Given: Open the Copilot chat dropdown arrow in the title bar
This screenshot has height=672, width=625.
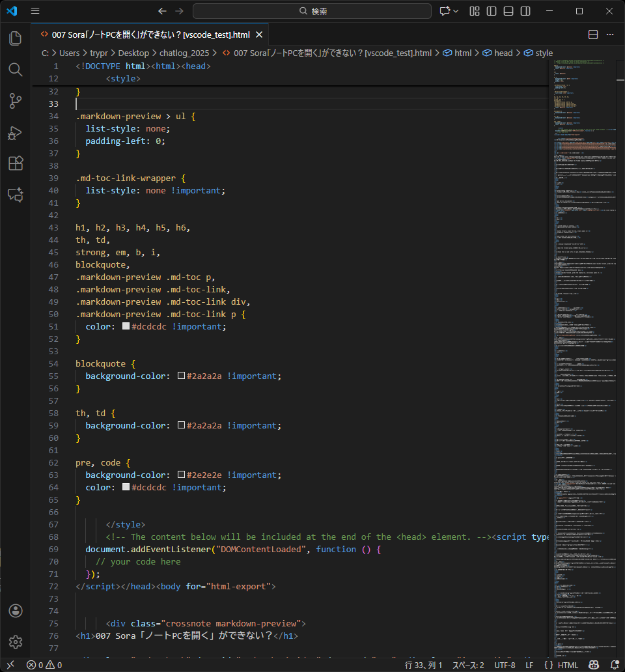Looking at the screenshot, I should click(x=456, y=11).
